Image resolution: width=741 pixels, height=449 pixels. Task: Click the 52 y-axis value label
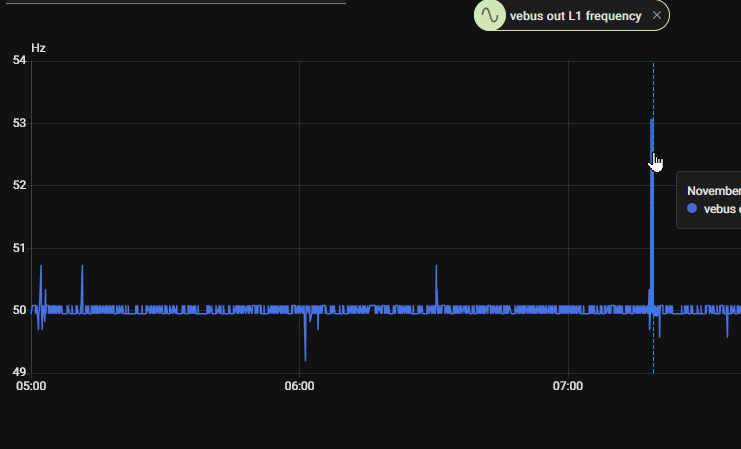19,185
